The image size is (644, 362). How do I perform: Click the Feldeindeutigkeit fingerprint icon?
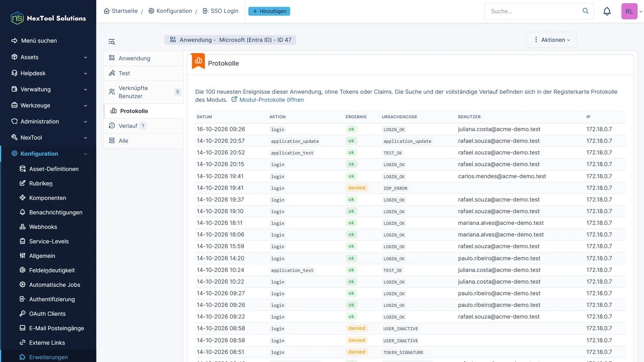23,270
